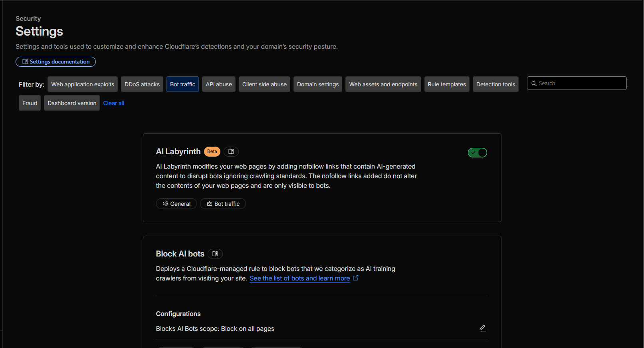The width and height of the screenshot is (644, 348).
Task: Filter by Rule templates
Action: pyautogui.click(x=447, y=84)
